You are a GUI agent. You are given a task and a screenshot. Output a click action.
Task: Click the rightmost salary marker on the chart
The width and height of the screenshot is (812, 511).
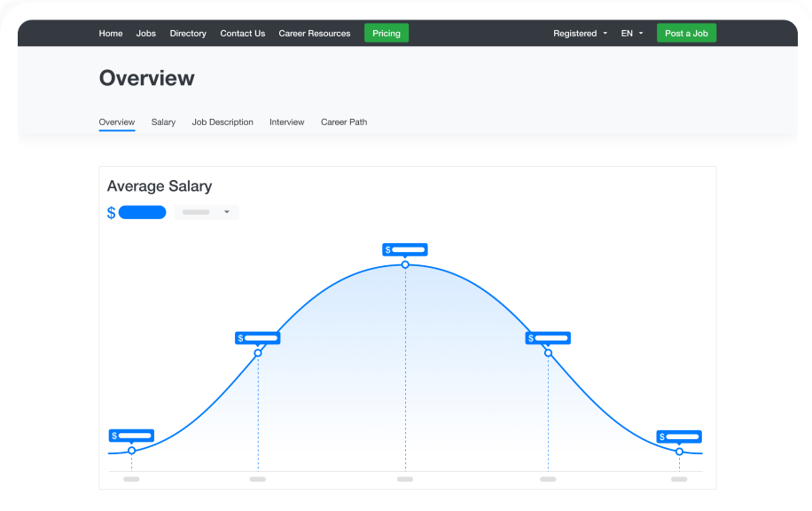point(679,436)
